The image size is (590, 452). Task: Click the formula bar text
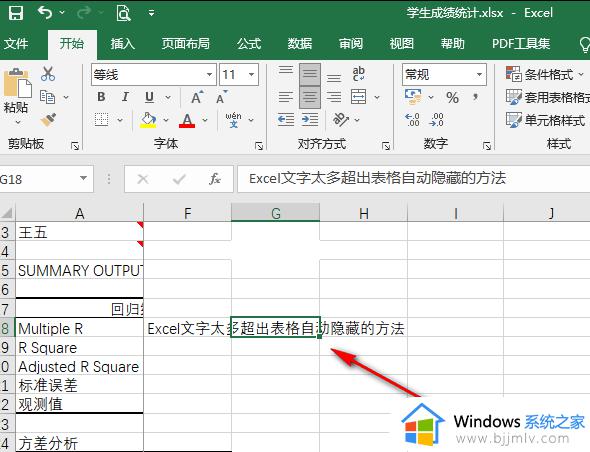point(377,178)
